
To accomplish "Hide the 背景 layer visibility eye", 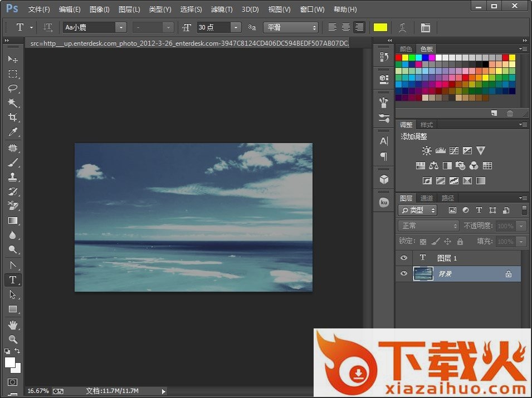I will (404, 273).
